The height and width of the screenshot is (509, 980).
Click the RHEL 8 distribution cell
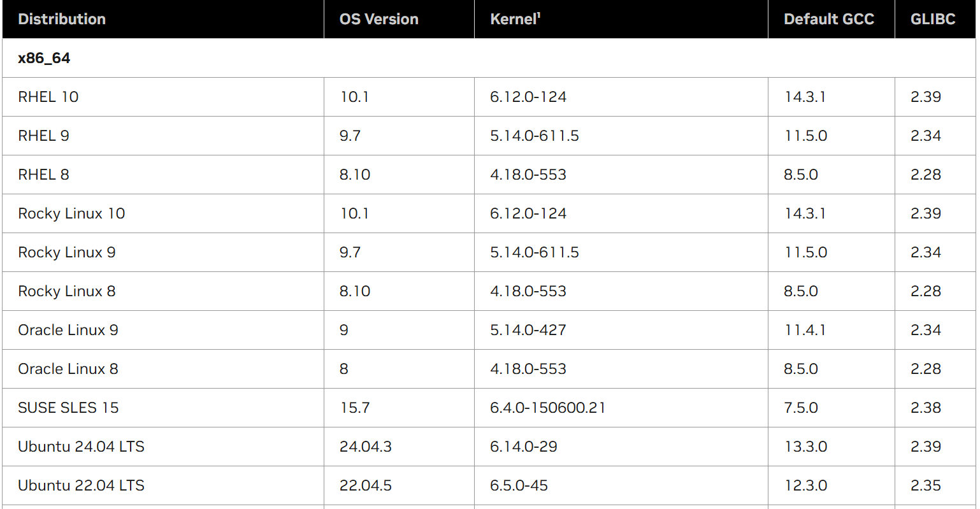43,175
